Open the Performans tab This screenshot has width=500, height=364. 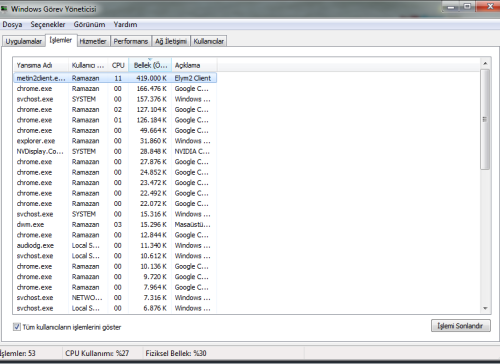pos(131,41)
